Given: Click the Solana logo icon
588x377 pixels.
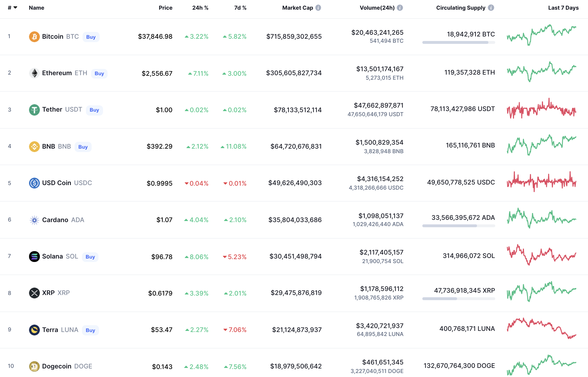Looking at the screenshot, I should pos(34,257).
